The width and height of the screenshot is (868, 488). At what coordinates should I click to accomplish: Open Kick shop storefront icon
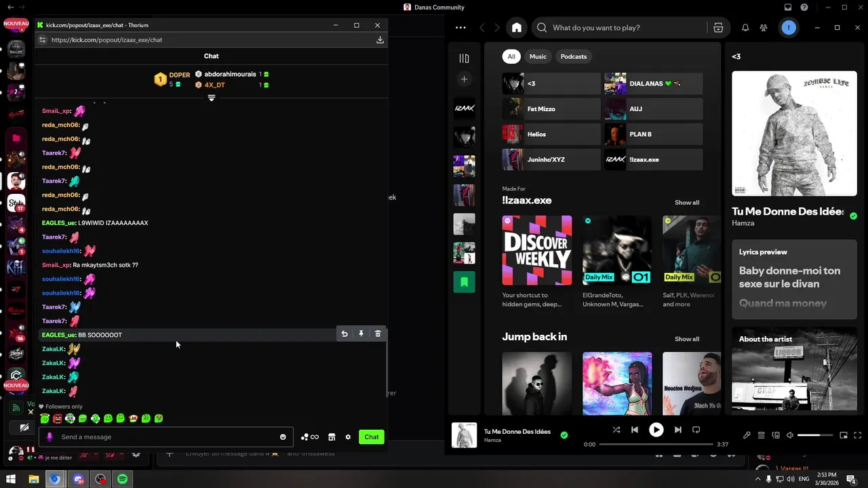click(x=332, y=437)
